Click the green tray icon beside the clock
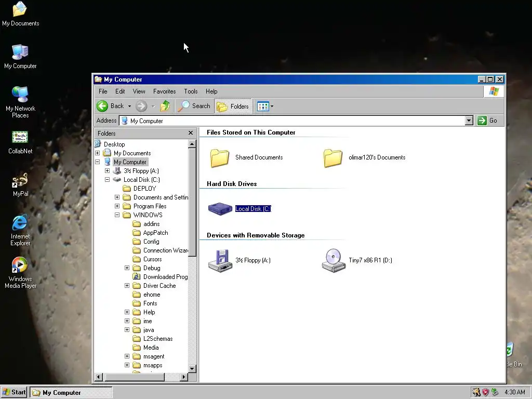Screen dimensions: 532x399 [x=495, y=392]
